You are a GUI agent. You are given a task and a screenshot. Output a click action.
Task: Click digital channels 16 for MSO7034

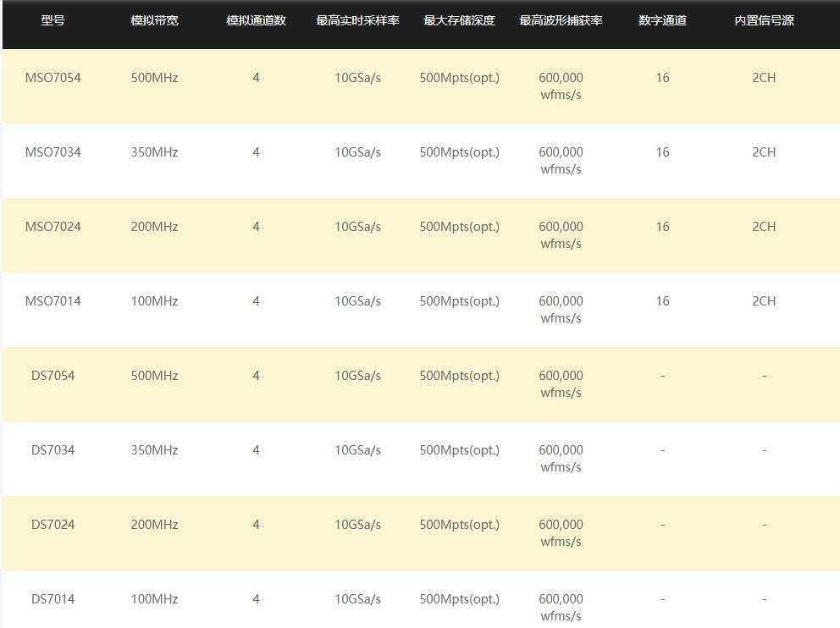pyautogui.click(x=663, y=152)
